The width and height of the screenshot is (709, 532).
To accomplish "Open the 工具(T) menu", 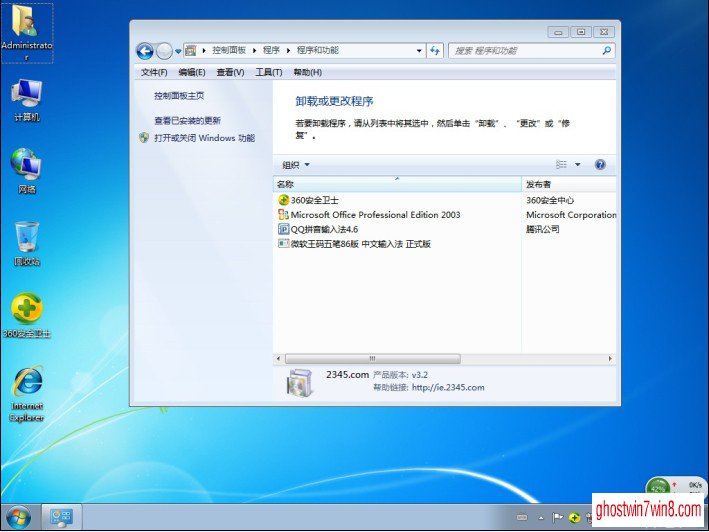I will point(269,72).
